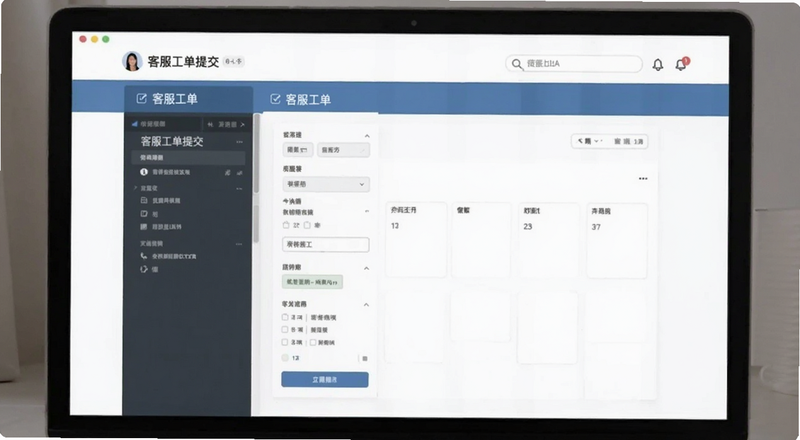The width and height of the screenshot is (800, 440).
Task: Open the stat card showing 23
Action: (548, 240)
